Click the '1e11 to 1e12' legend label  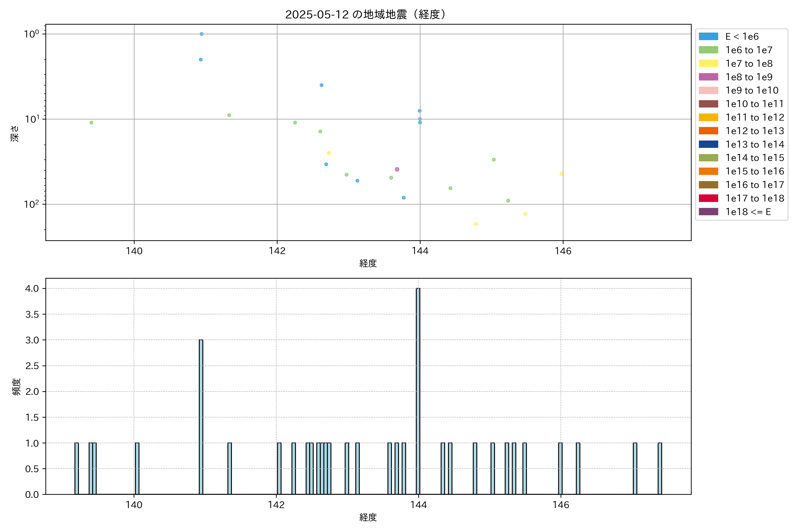tap(755, 117)
